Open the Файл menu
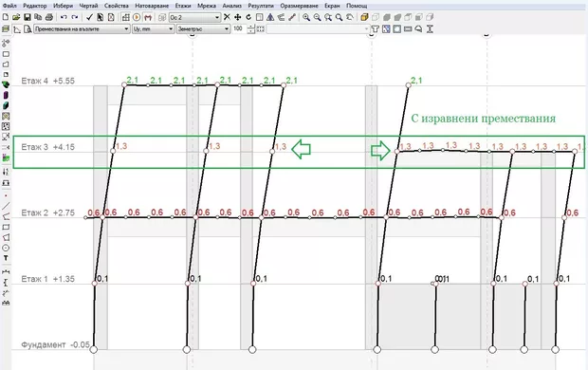 [x=9, y=6]
